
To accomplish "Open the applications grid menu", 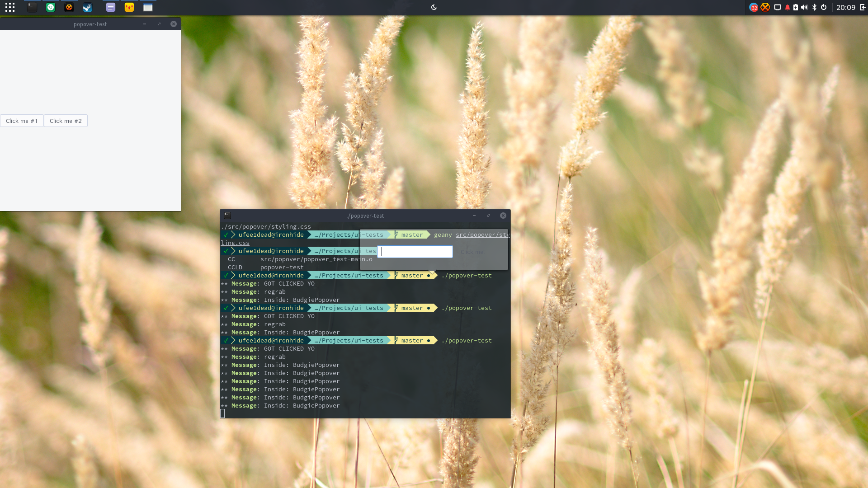I will [10, 7].
